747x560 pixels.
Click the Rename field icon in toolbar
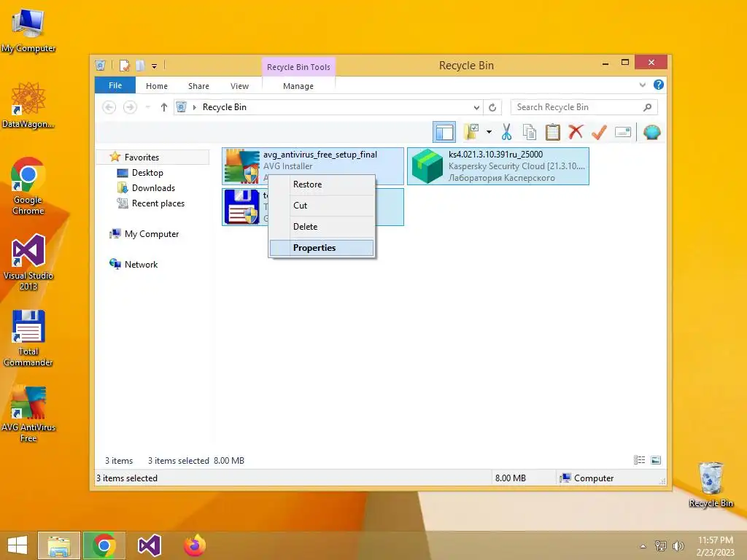point(623,132)
